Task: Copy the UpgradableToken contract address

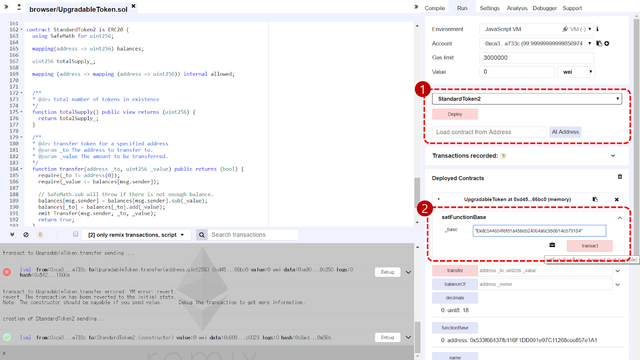Action: click(595, 199)
